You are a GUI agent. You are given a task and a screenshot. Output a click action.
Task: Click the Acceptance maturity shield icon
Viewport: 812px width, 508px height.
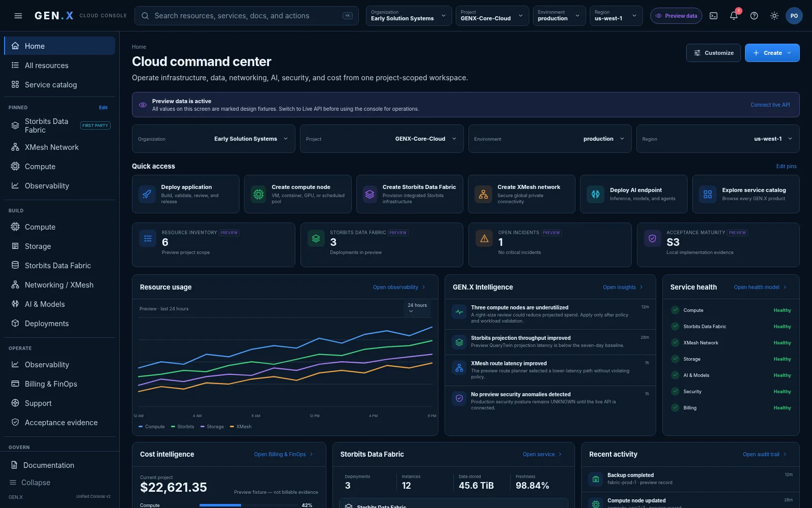[652, 238]
